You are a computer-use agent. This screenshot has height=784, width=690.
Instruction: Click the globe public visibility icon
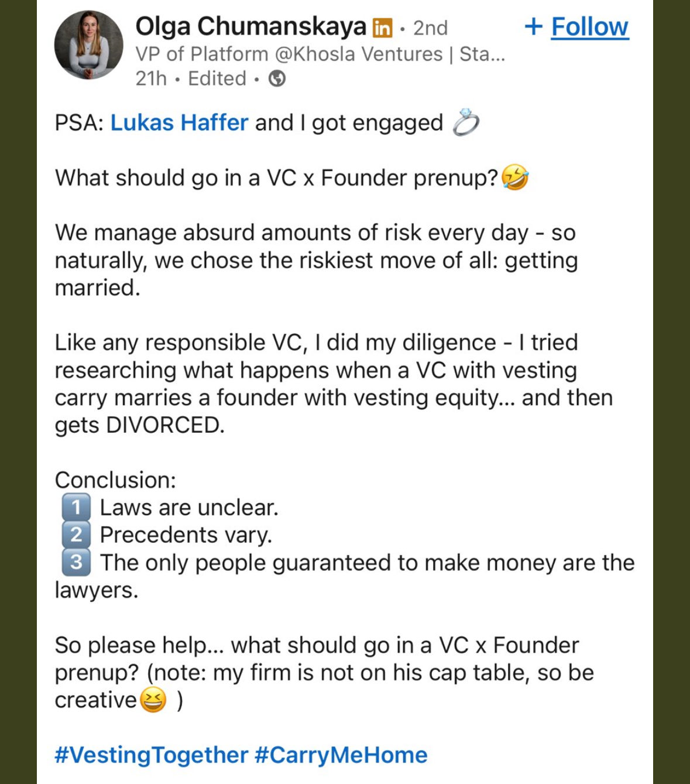point(277,78)
